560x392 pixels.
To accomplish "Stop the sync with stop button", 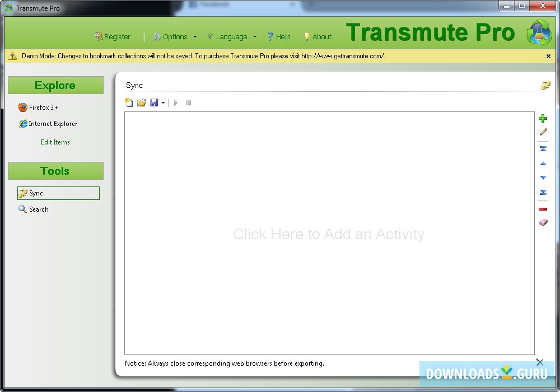I will (189, 103).
